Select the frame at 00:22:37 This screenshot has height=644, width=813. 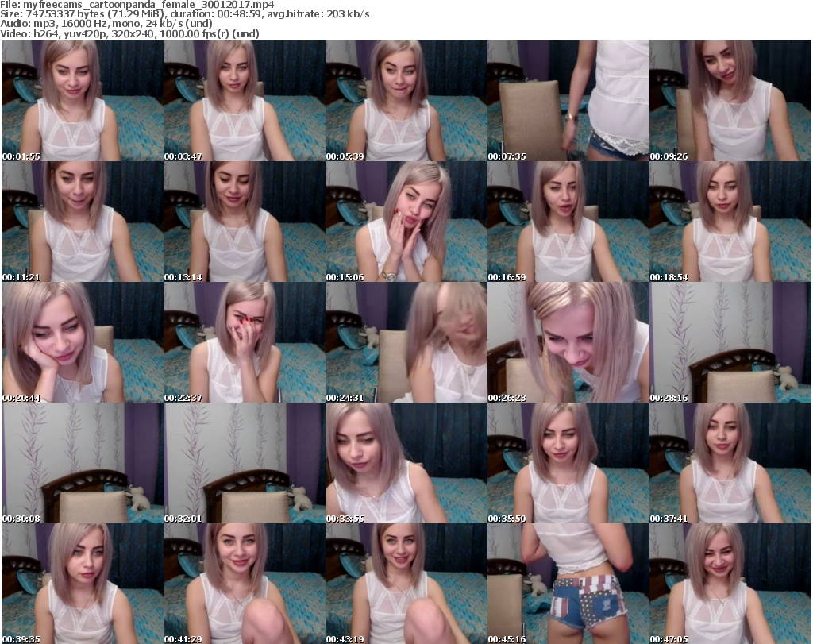tap(244, 342)
